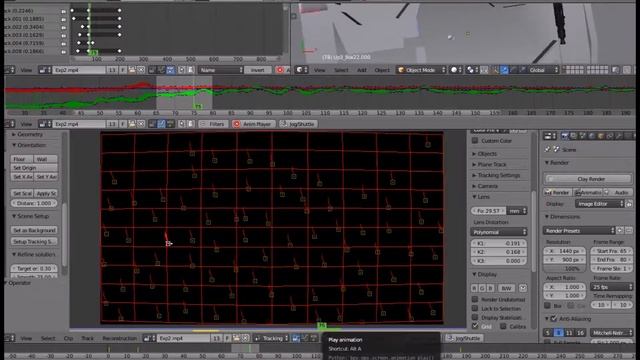Toggle the B/W display button
The image size is (640, 360).
506,288
